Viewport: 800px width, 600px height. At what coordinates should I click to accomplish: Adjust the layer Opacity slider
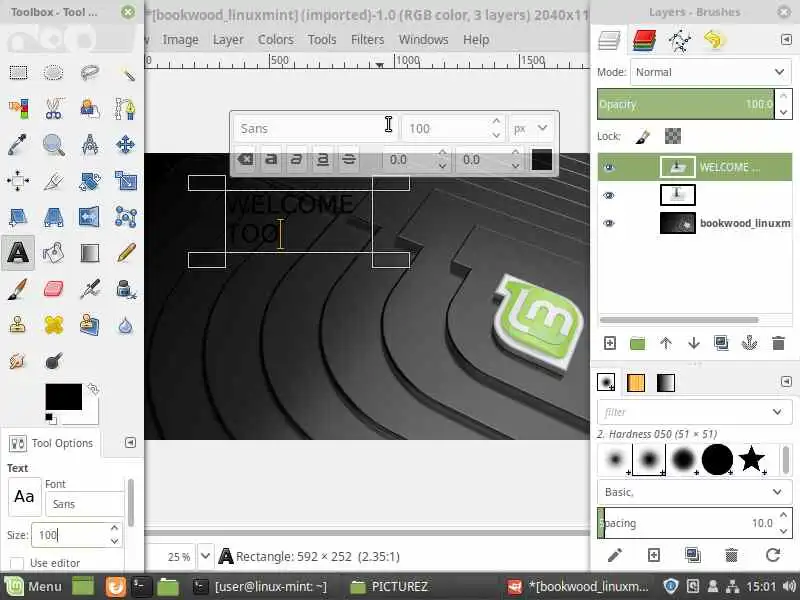click(x=686, y=104)
